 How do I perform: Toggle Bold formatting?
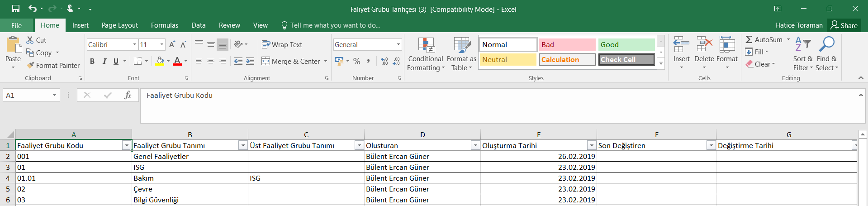(x=92, y=61)
